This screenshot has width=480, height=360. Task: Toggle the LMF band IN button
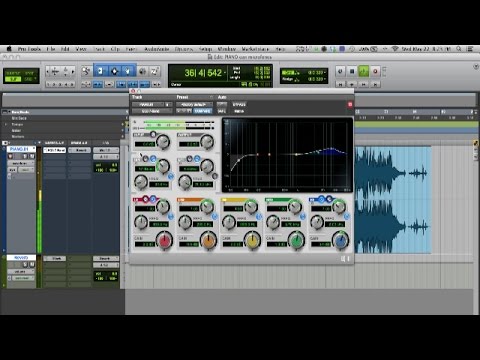point(215,217)
